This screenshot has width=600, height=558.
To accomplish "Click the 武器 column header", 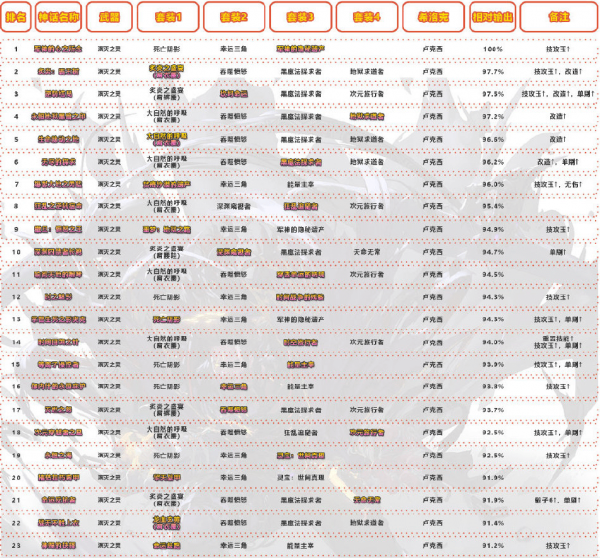I will tap(109, 17).
